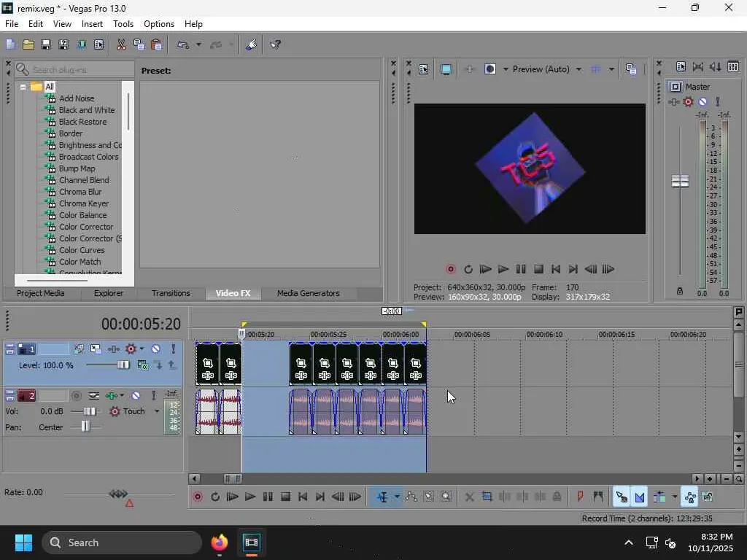Open the File menu
The height and width of the screenshot is (560, 747).
pyautogui.click(x=12, y=24)
